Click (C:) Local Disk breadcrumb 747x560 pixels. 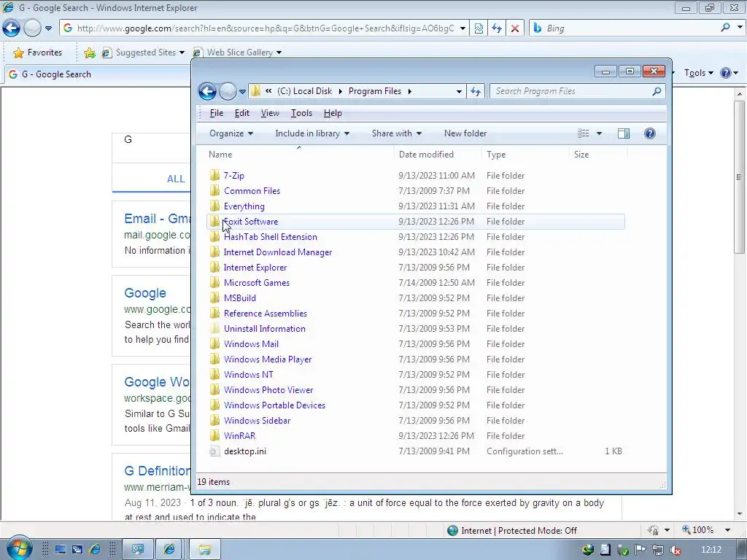(x=304, y=91)
